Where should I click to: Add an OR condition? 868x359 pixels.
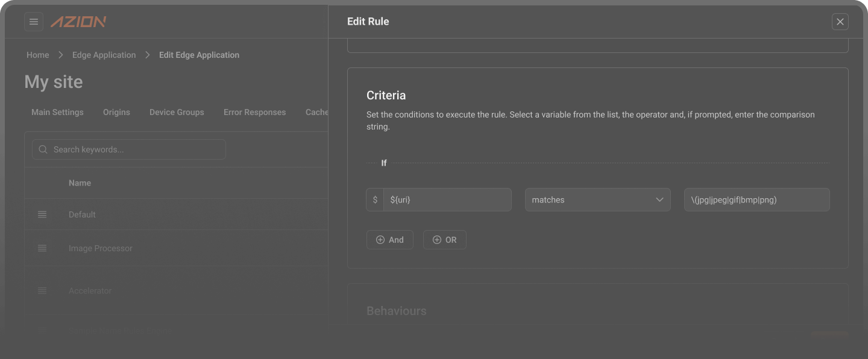(444, 240)
